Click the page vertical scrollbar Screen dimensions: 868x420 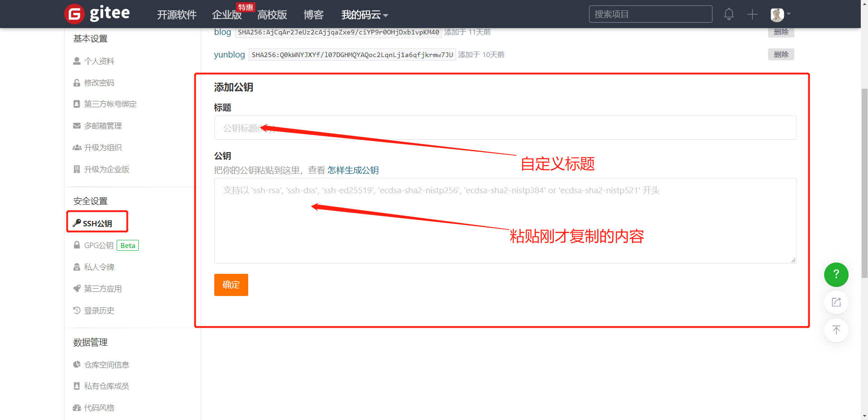864,181
